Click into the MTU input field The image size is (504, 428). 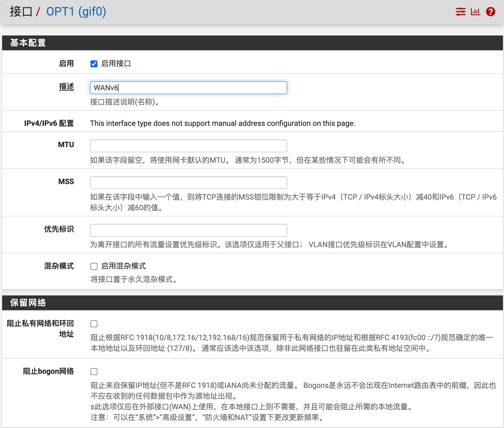pyautogui.click(x=188, y=146)
